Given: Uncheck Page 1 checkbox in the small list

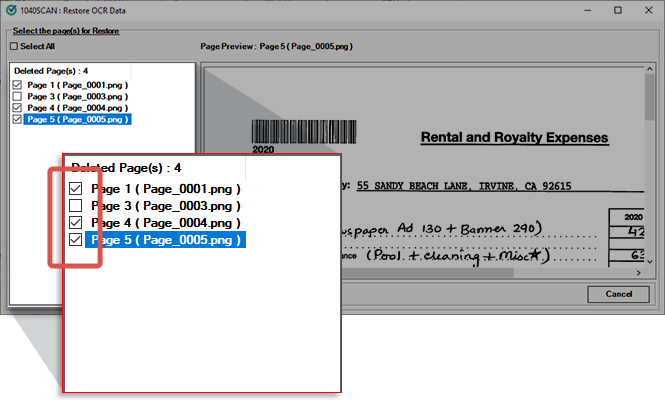Looking at the screenshot, I should pos(16,86).
